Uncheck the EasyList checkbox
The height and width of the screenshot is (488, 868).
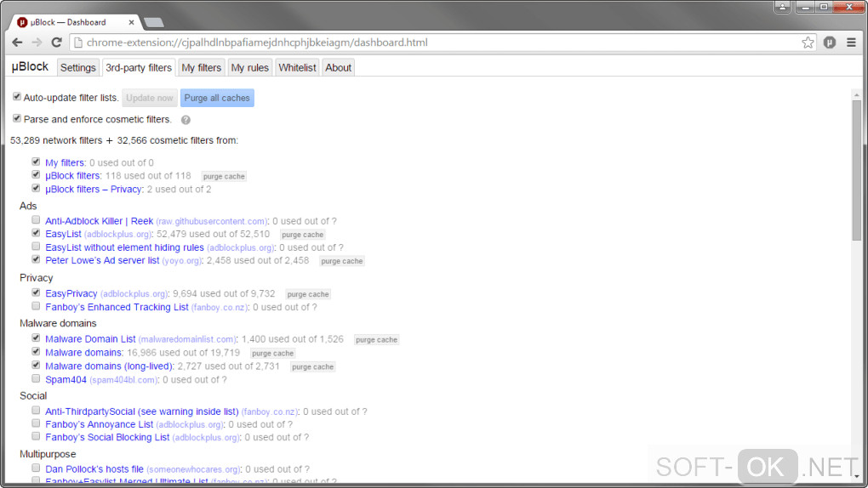[x=36, y=233]
